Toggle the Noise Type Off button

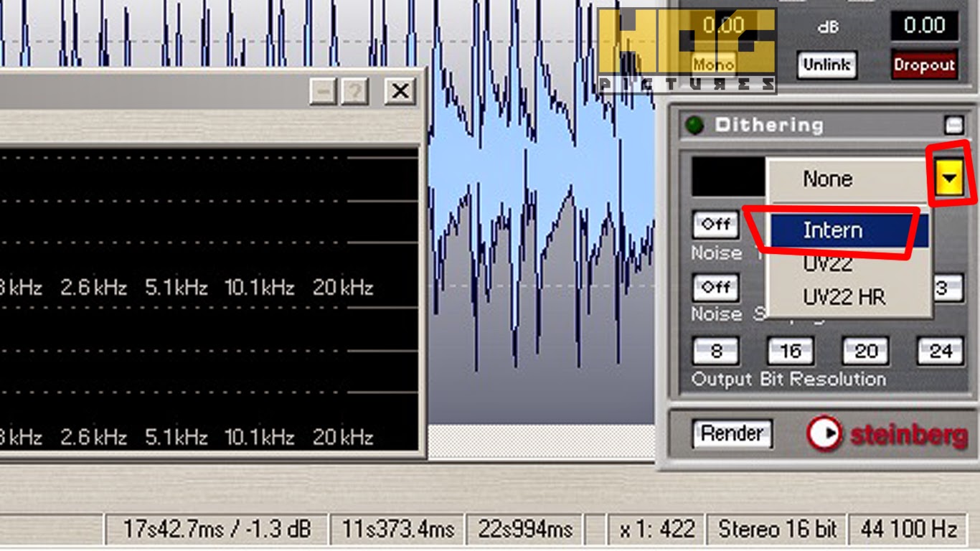point(716,224)
